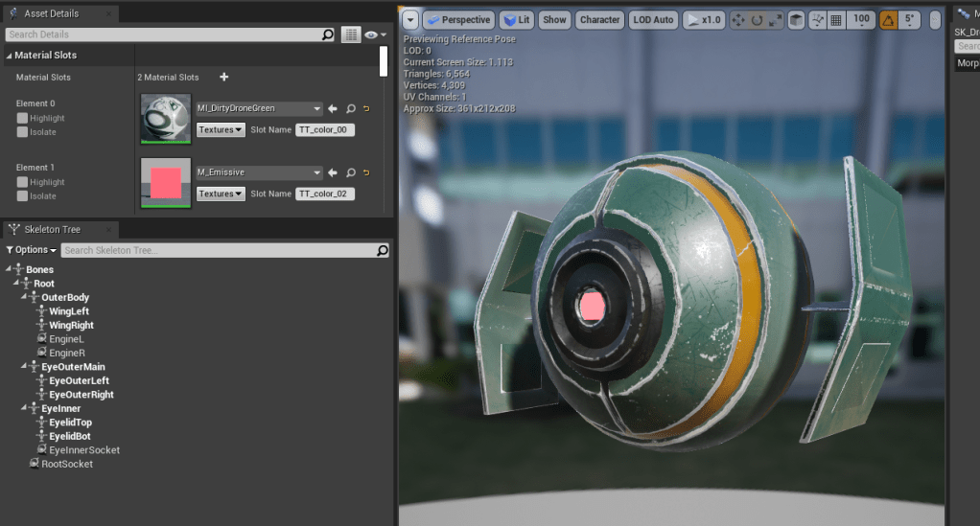Check Isolate for Element 0
The image size is (980, 526).
coord(22,132)
